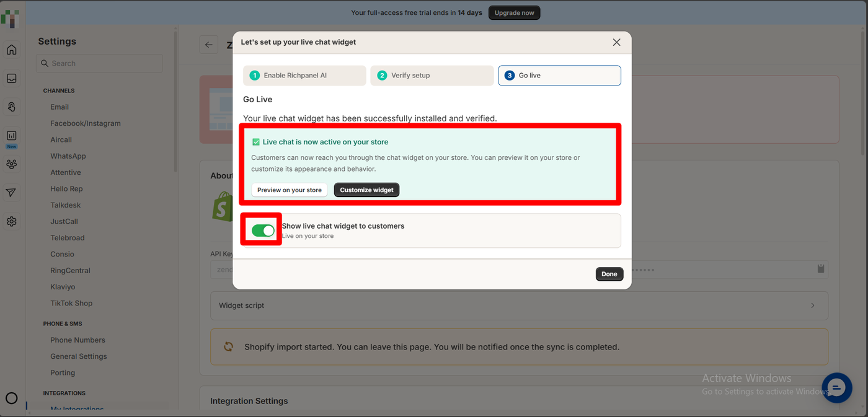Screen dimensions: 868x417
Task: Open Phone Numbers settings
Action: click(x=77, y=340)
